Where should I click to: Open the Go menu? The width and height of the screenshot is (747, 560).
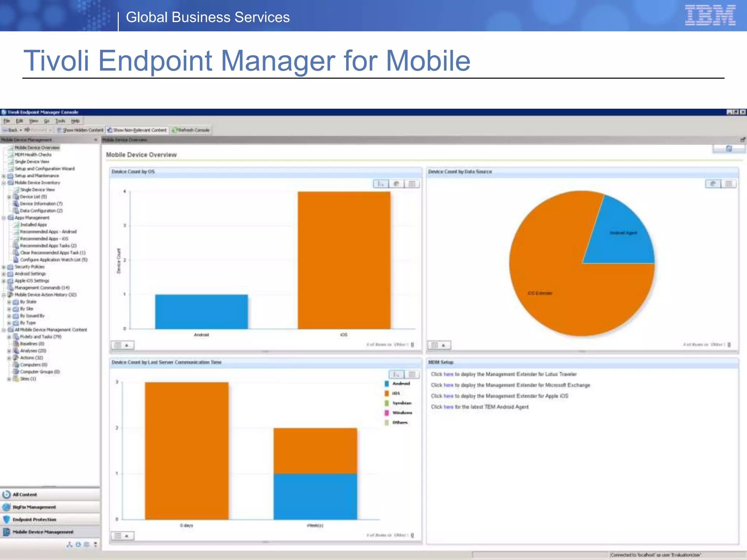coord(47,121)
